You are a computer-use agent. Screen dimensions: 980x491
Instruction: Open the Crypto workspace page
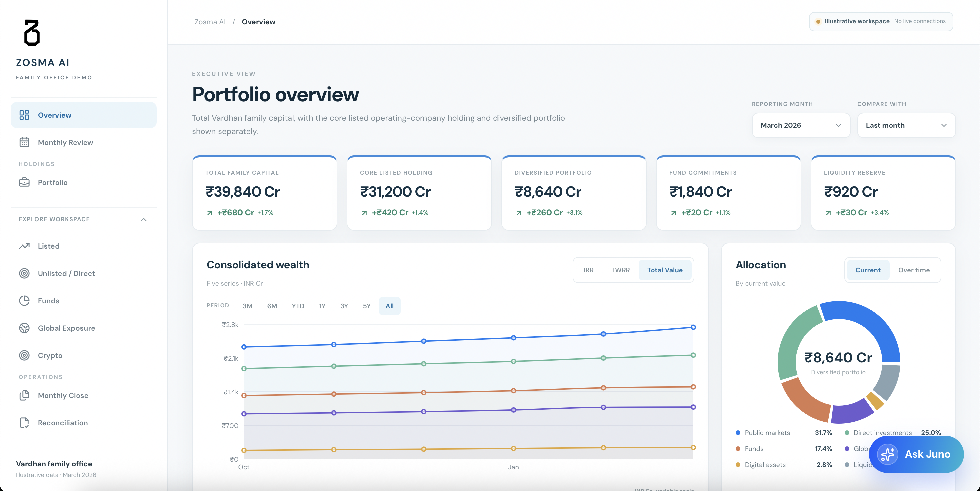(83, 356)
